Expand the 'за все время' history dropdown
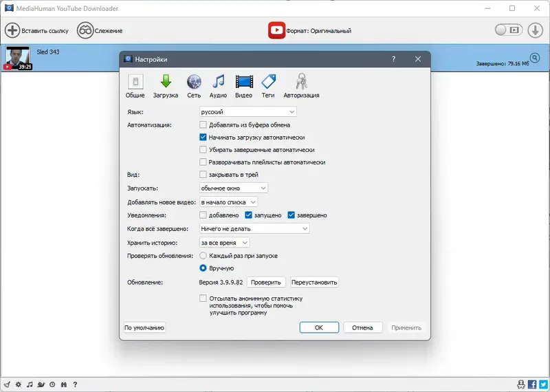Image resolution: width=550 pixels, height=392 pixels. pyautogui.click(x=225, y=243)
